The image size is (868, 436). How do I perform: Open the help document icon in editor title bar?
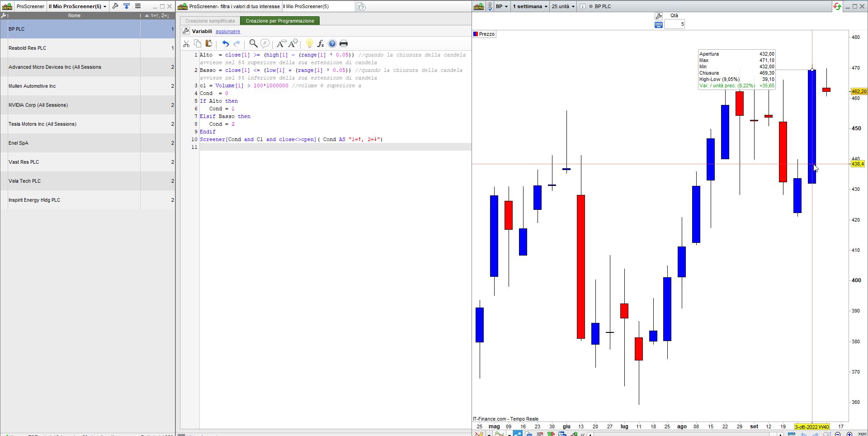(361, 7)
